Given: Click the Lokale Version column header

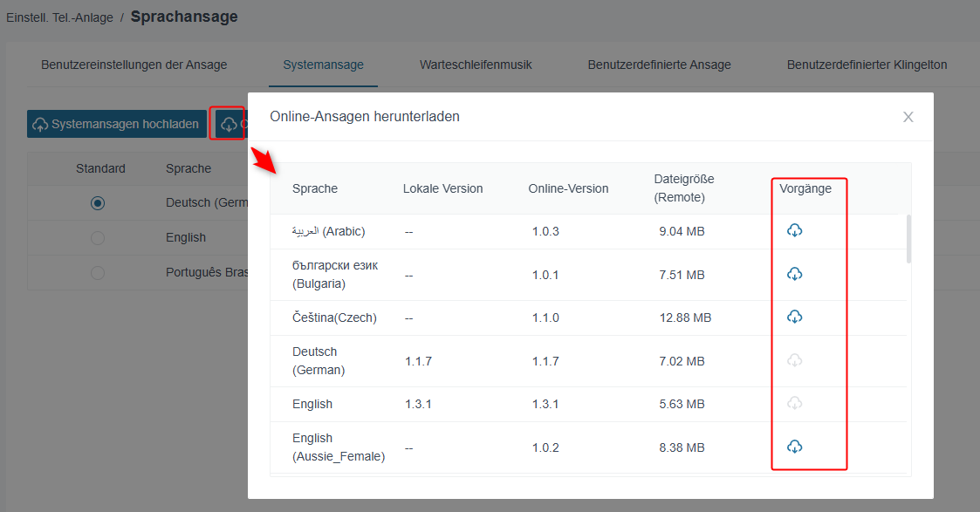Looking at the screenshot, I should [x=443, y=188].
